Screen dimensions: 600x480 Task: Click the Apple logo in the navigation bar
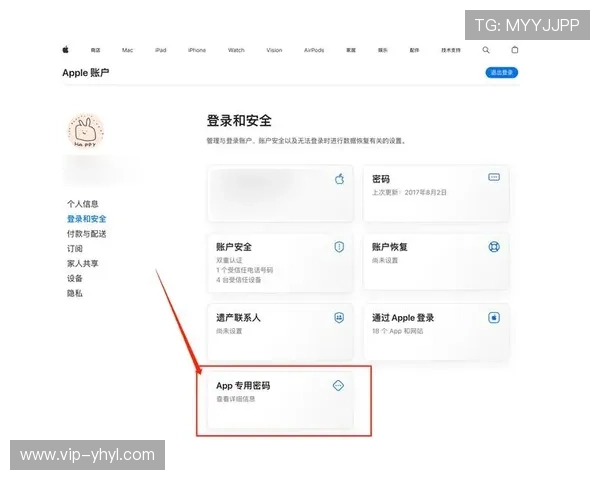65,50
